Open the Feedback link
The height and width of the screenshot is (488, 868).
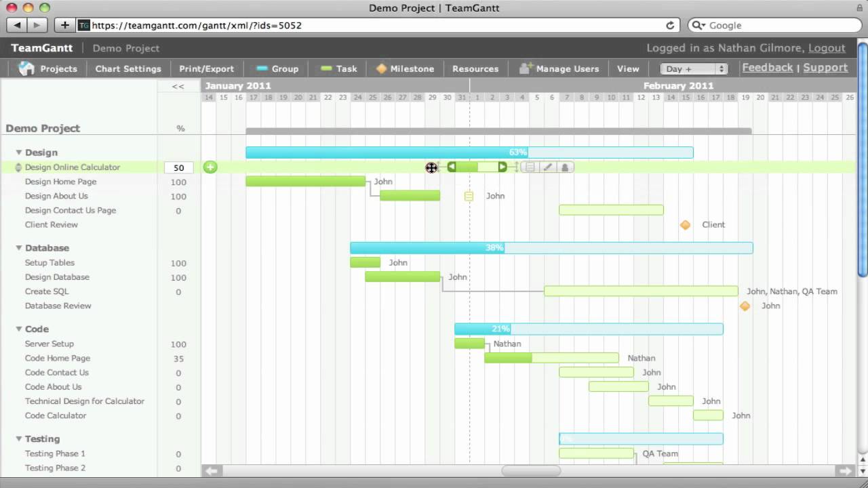[768, 68]
